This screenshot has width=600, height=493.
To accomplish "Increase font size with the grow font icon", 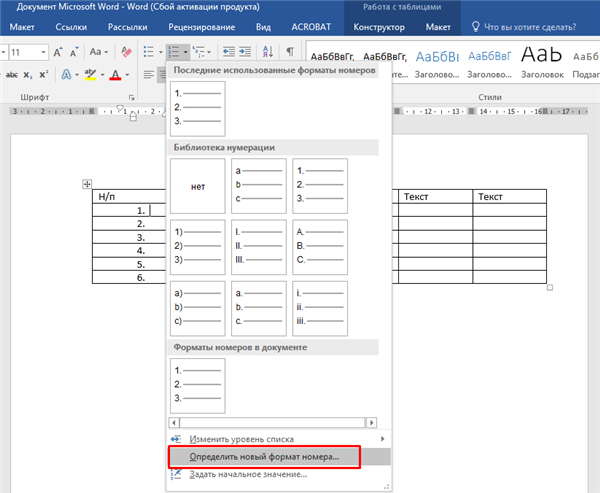I will point(57,52).
